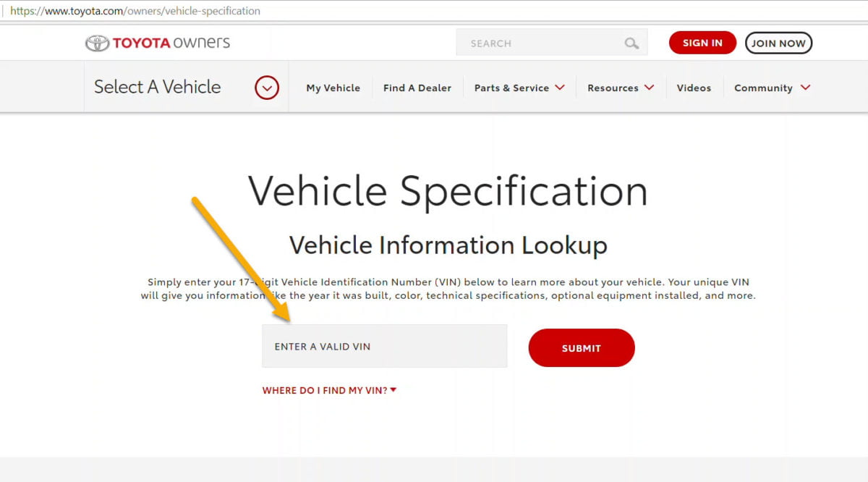Expand the Parts & Service menu arrow
Image resolution: width=868 pixels, height=482 pixels.
(x=560, y=88)
